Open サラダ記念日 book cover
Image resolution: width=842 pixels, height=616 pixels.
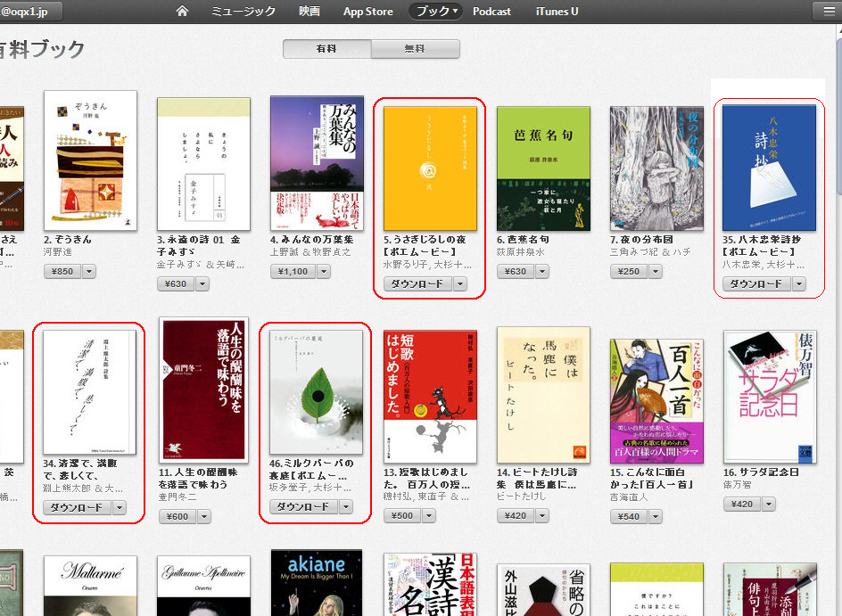[770, 397]
